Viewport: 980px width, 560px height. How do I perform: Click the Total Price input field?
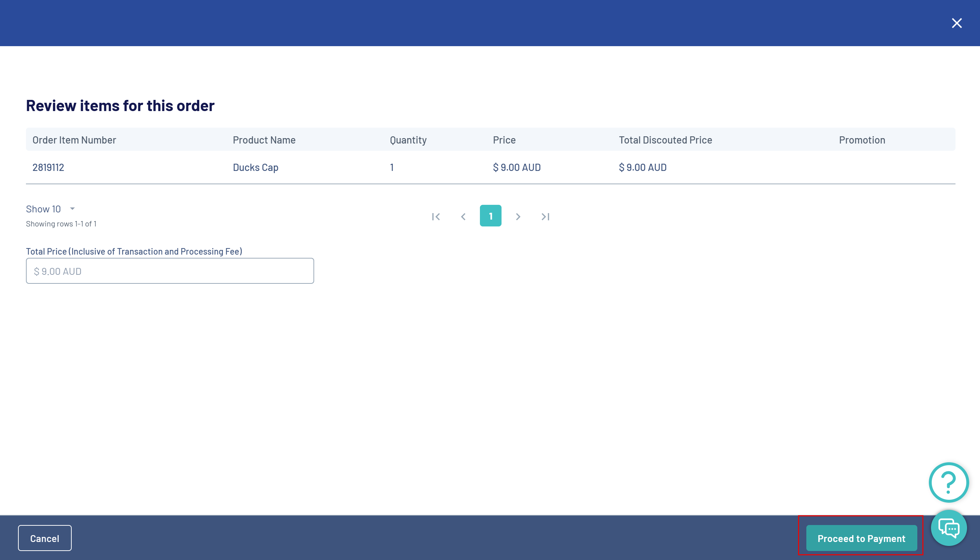[x=170, y=271]
